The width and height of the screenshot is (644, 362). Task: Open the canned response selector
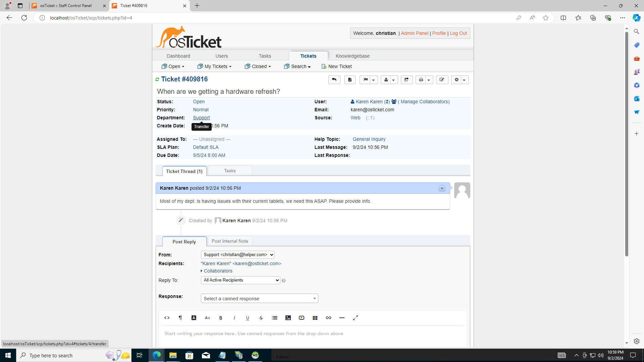259,298
